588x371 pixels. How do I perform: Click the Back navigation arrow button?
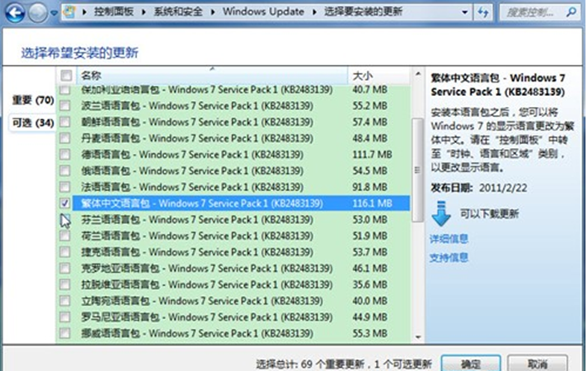click(x=14, y=14)
